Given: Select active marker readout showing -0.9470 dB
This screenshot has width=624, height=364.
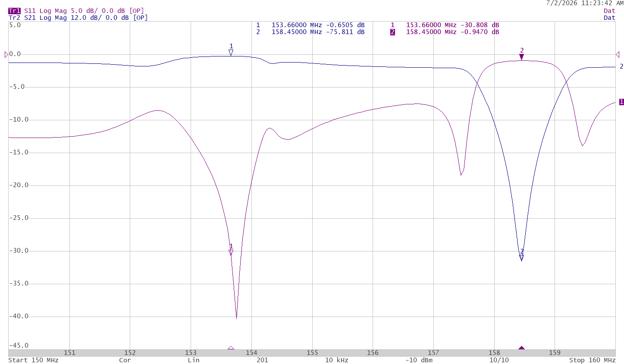Looking at the screenshot, I should coord(445,32).
